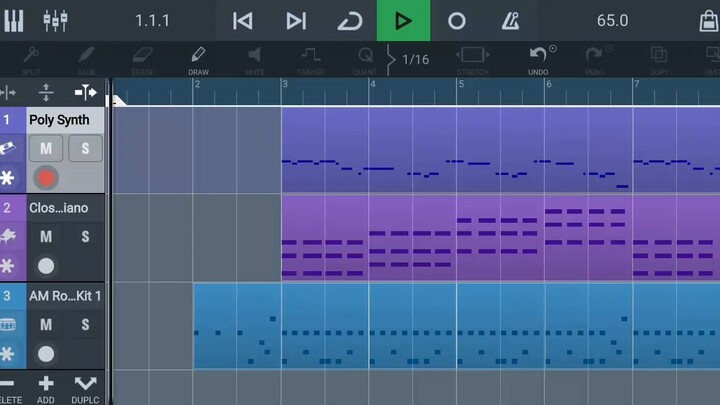Open Poly Synth instrument icon
Screen dimensions: 720x405
[9, 149]
